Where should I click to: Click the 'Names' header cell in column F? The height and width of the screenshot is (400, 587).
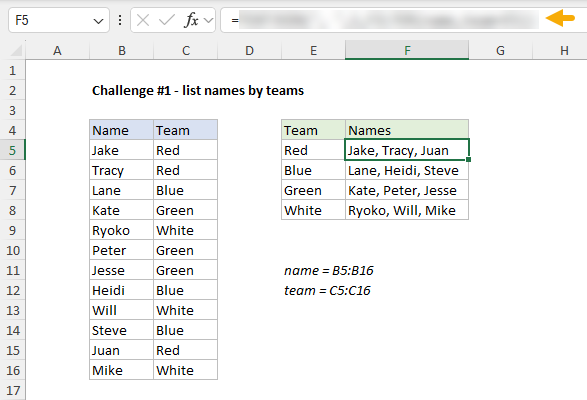pyautogui.click(x=407, y=130)
